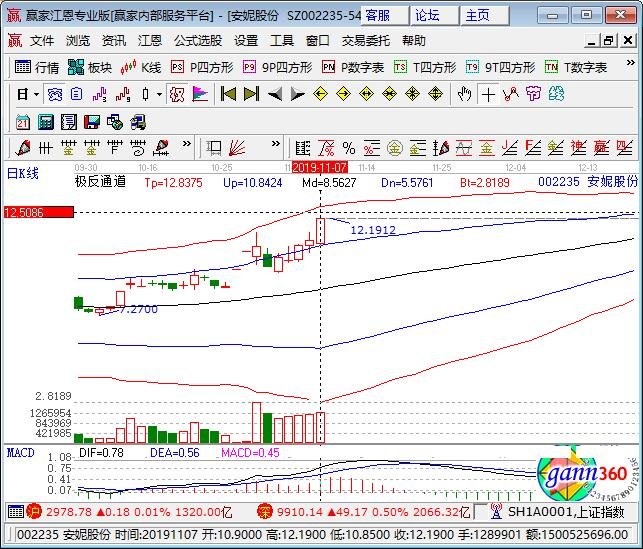Click the 论坛 button in title bar

435,16
